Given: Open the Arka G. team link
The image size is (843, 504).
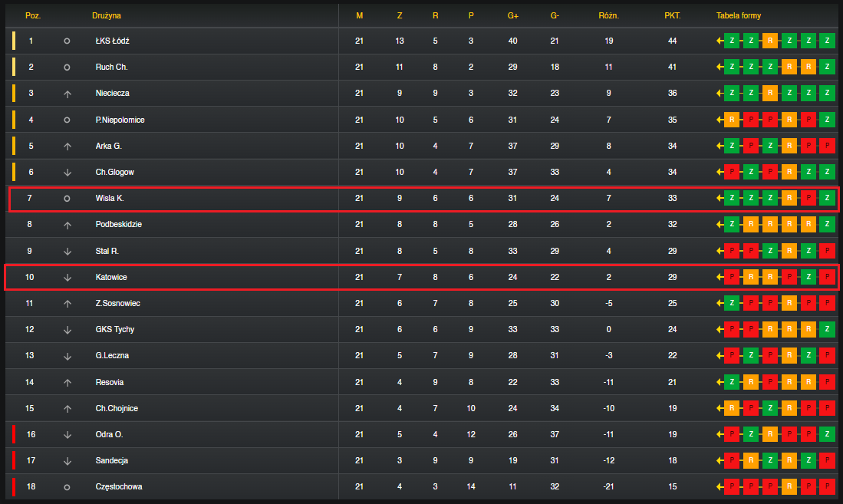Looking at the screenshot, I should [x=109, y=146].
